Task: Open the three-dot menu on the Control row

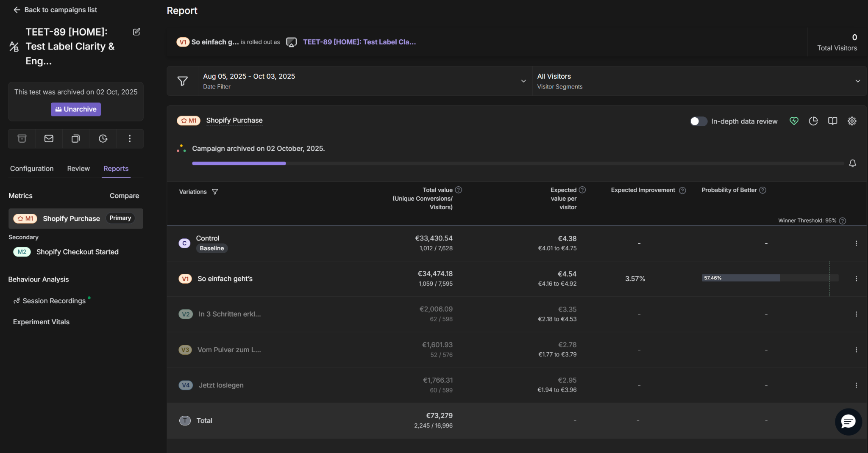Action: click(x=857, y=243)
